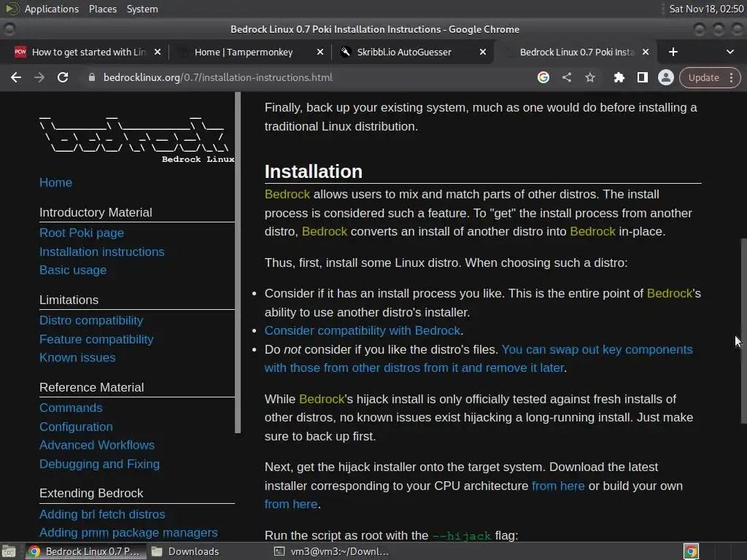Switch to Home | Tampermonkey tab
Screen dimensions: 747x560
click(244, 52)
